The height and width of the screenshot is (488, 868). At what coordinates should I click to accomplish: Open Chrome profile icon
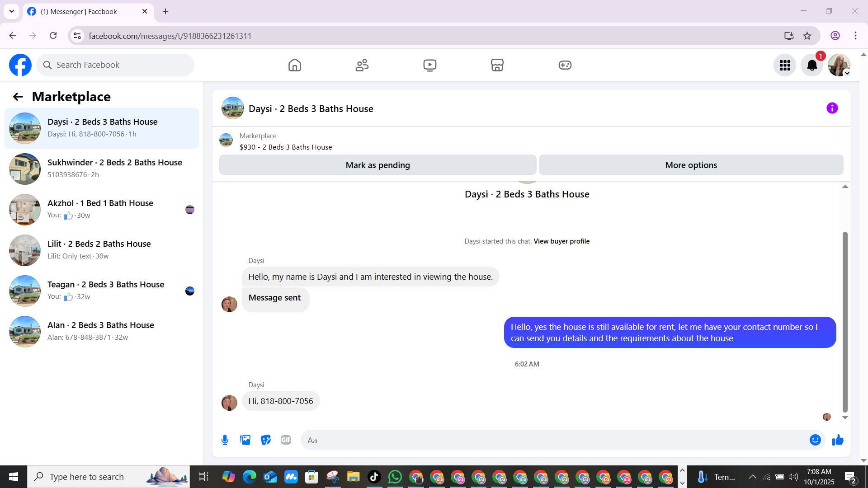[x=835, y=36]
